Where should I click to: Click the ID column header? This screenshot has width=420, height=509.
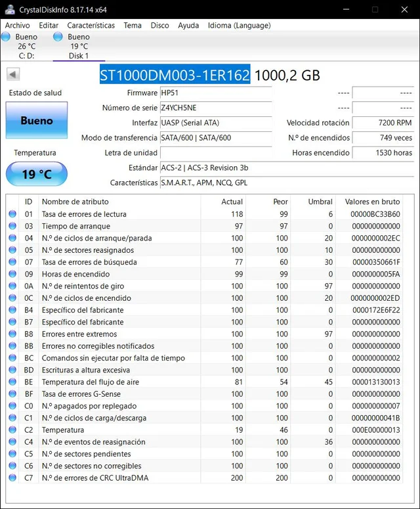click(x=28, y=202)
